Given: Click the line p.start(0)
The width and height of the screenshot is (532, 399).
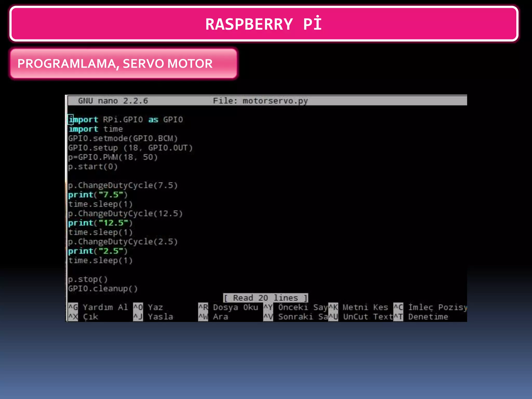Looking at the screenshot, I should point(93,167).
